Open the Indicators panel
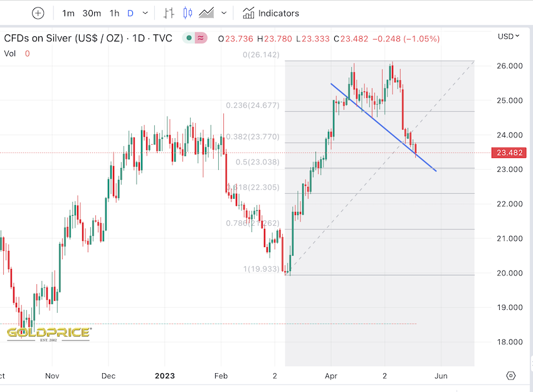Image resolution: width=533 pixels, height=392 pixels. pyautogui.click(x=271, y=13)
